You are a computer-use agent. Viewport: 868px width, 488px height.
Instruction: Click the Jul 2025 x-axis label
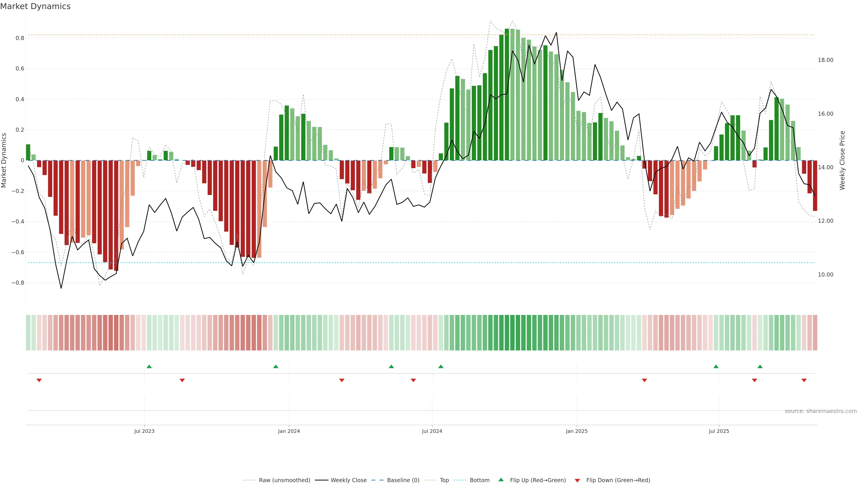click(x=719, y=431)
